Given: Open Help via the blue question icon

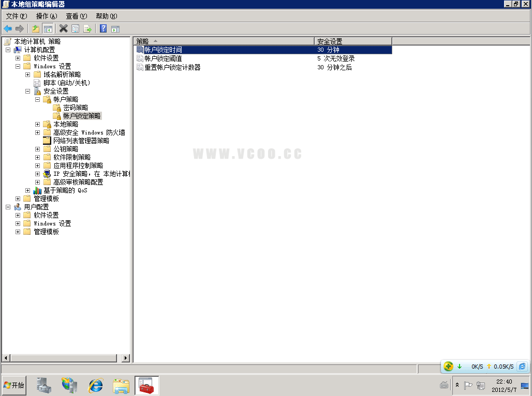Looking at the screenshot, I should coord(103,28).
